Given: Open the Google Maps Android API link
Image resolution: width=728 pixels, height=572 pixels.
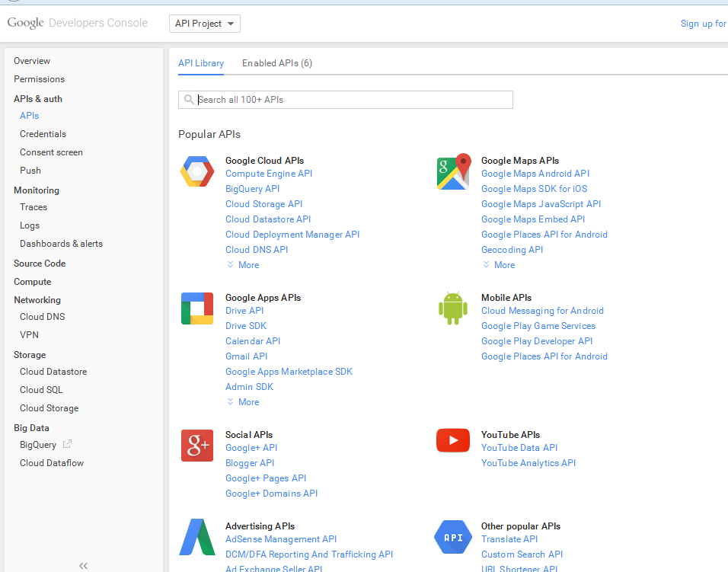Looking at the screenshot, I should (x=535, y=174).
